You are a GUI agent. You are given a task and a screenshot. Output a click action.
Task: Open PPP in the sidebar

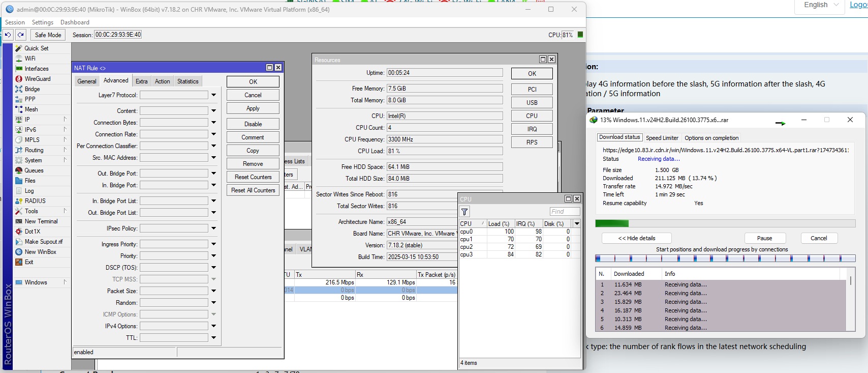[30, 99]
